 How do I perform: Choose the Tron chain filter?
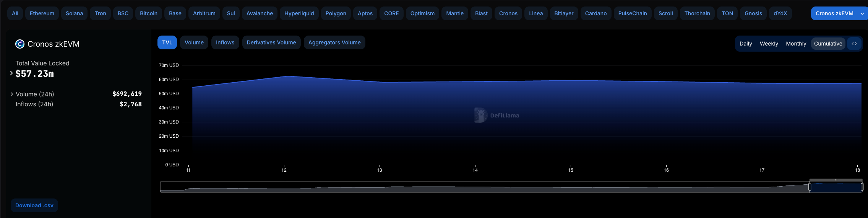point(101,13)
